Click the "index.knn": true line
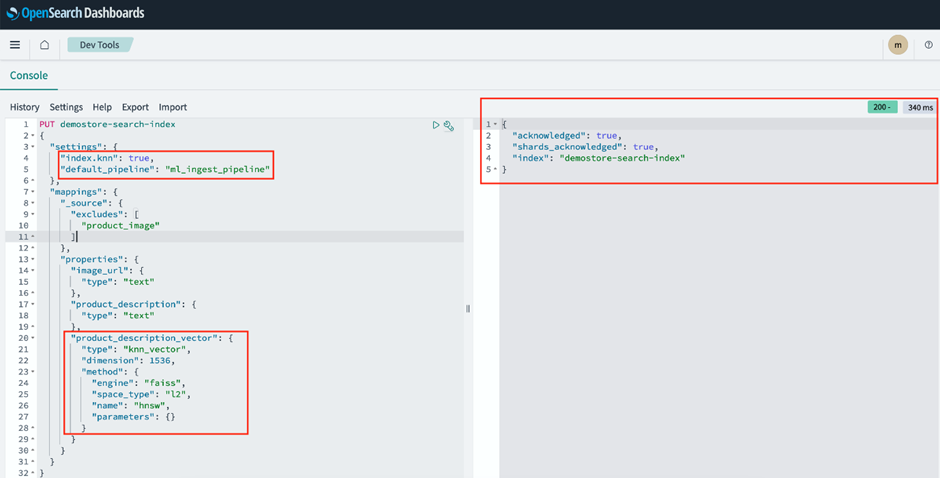Image resolution: width=940 pixels, height=478 pixels. (107, 158)
